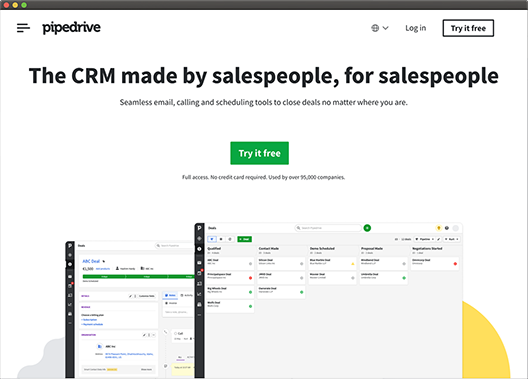Image resolution: width=528 pixels, height=379 pixels.
Task: Click 'Seamless email, calling and scheduling' subheading
Action: click(264, 102)
